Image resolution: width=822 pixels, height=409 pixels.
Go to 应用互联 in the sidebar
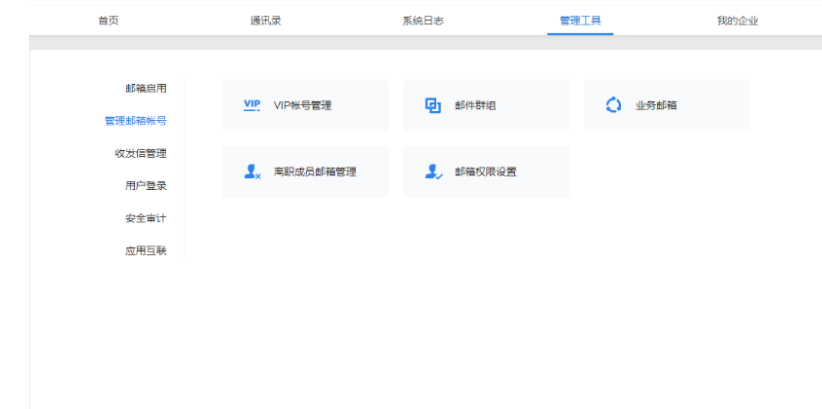tap(145, 250)
